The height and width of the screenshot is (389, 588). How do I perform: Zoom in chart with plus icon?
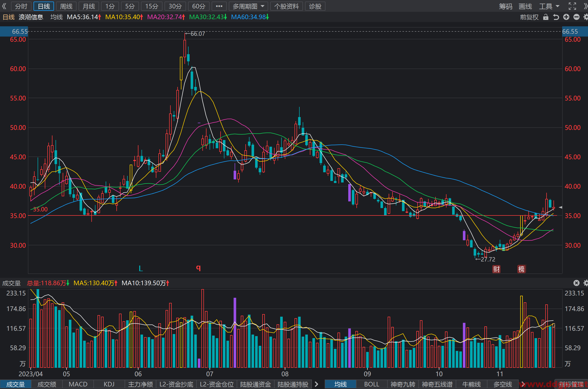coord(566,17)
